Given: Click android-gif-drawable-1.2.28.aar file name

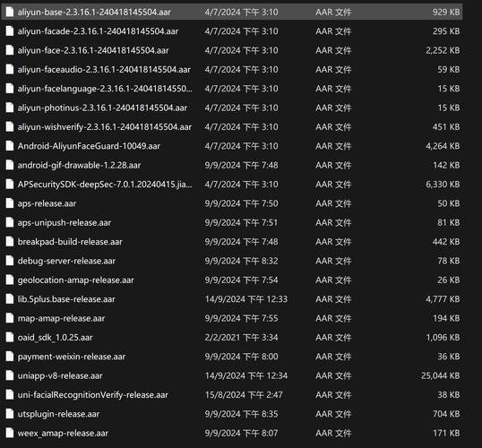Looking at the screenshot, I should pyautogui.click(x=79, y=165).
